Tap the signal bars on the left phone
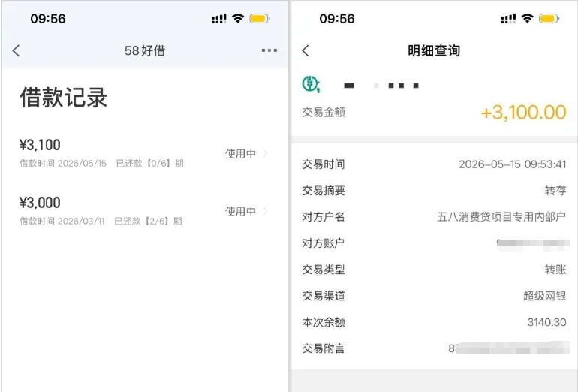The width and height of the screenshot is (578, 392). [219, 19]
